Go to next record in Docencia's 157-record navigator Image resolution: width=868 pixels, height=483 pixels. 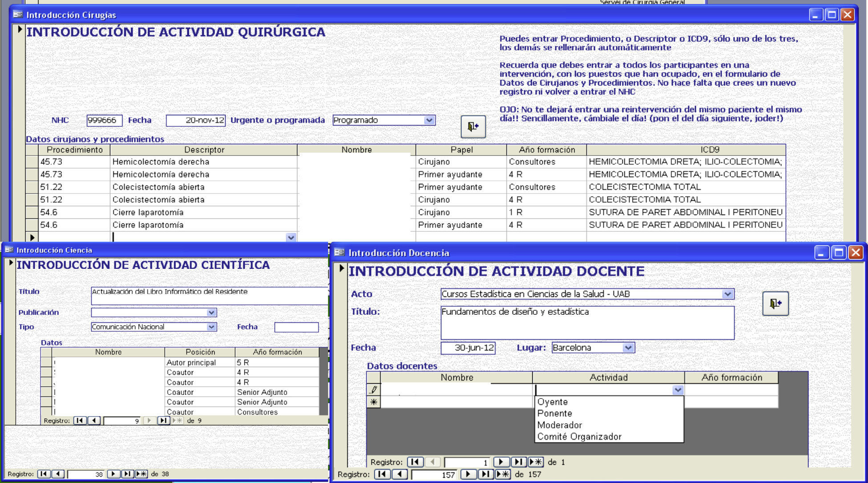468,474
